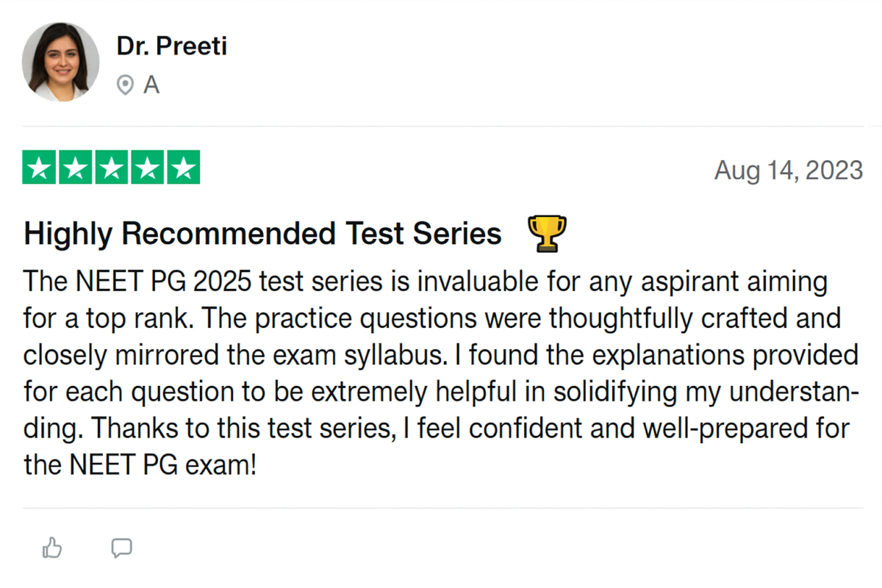The width and height of the screenshot is (882, 588).
Task: Select the fourth green rating star
Action: [x=147, y=168]
